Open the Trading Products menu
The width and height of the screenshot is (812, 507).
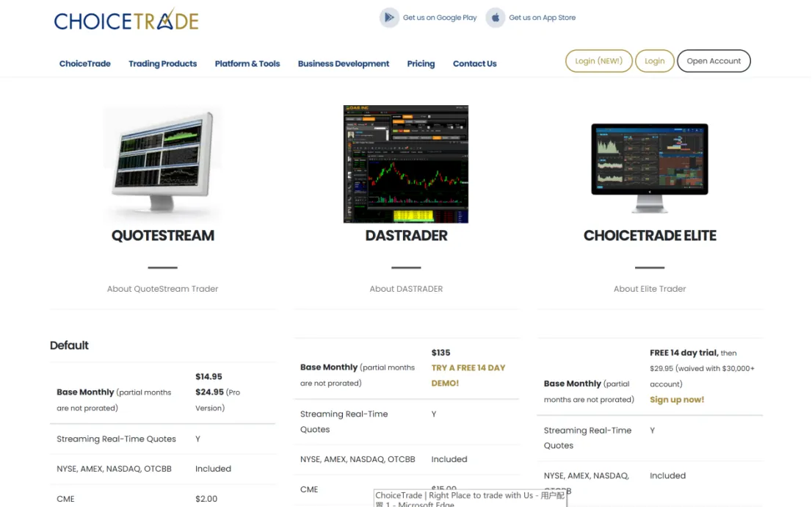(x=162, y=64)
